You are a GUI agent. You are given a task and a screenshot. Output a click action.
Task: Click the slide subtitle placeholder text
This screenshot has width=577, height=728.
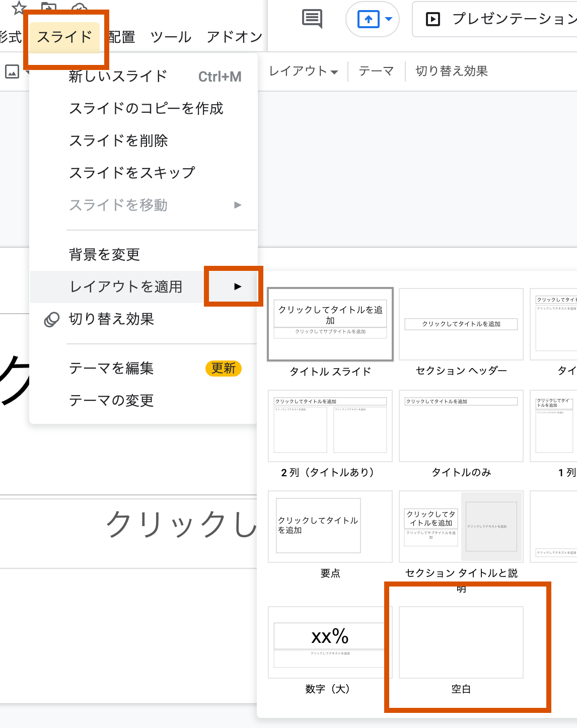tap(181, 525)
